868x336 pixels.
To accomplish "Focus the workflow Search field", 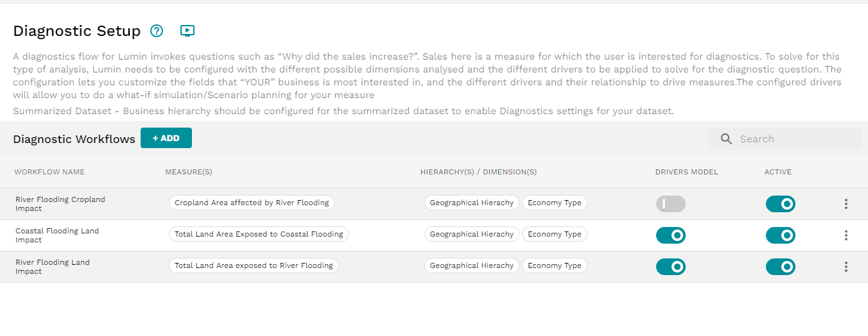I will coord(785,139).
